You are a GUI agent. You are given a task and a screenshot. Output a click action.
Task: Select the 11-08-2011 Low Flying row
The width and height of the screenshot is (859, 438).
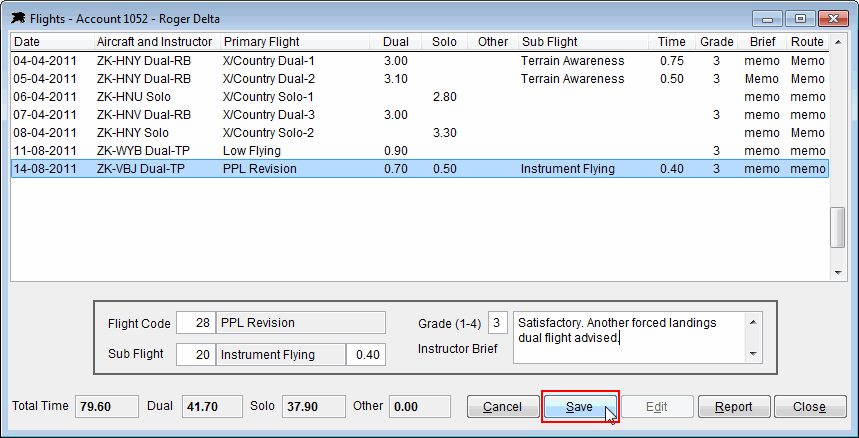click(420, 151)
